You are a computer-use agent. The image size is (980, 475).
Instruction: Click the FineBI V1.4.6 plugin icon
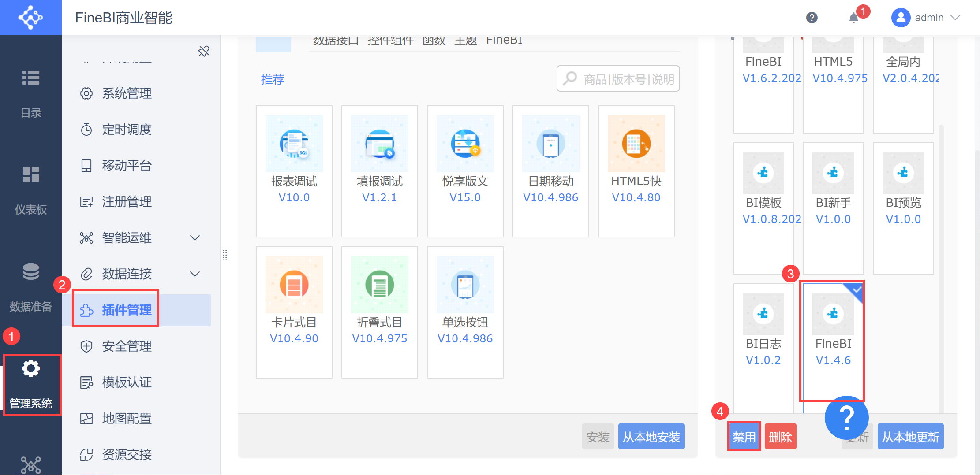pos(833,314)
